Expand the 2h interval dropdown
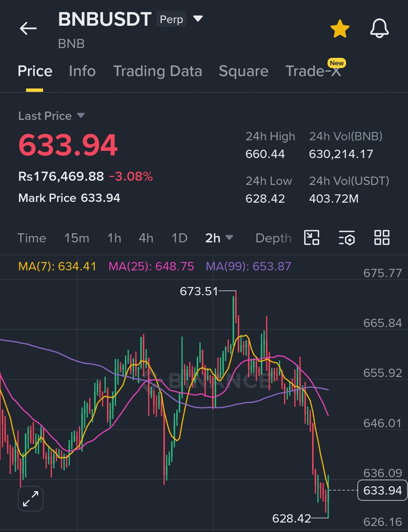Viewport: 408px width, 532px height. (x=219, y=238)
